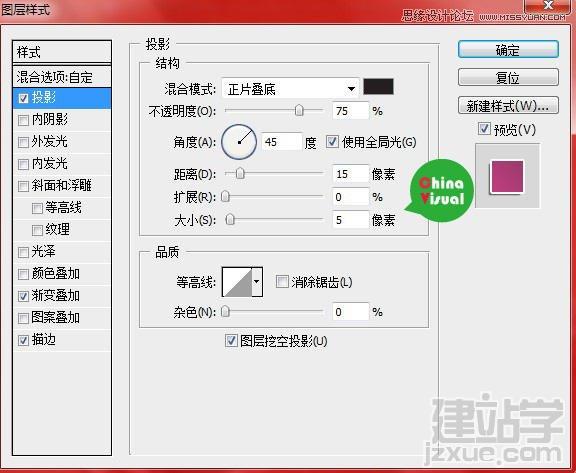Click the angle dial control

click(x=239, y=142)
